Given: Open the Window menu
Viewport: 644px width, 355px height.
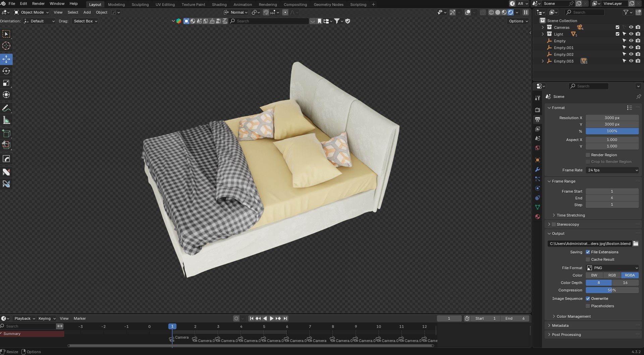Looking at the screenshot, I should coord(57,4).
